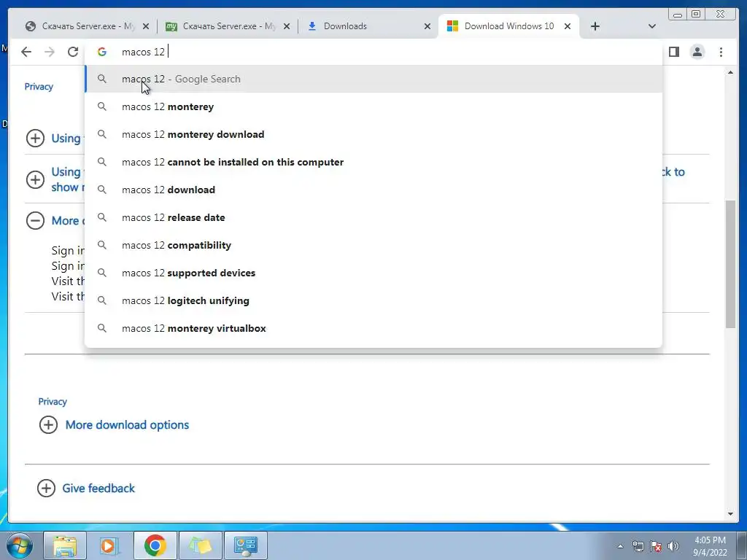
Task: Close the first Скачать Server.exe tab
Action: (146, 26)
